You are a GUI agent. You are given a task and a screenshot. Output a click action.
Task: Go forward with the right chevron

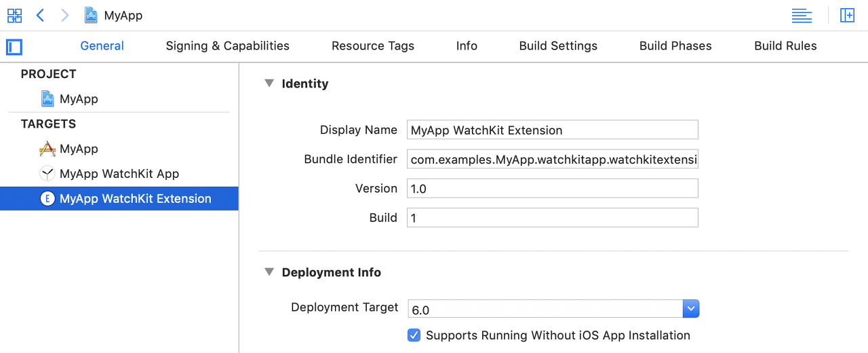64,15
